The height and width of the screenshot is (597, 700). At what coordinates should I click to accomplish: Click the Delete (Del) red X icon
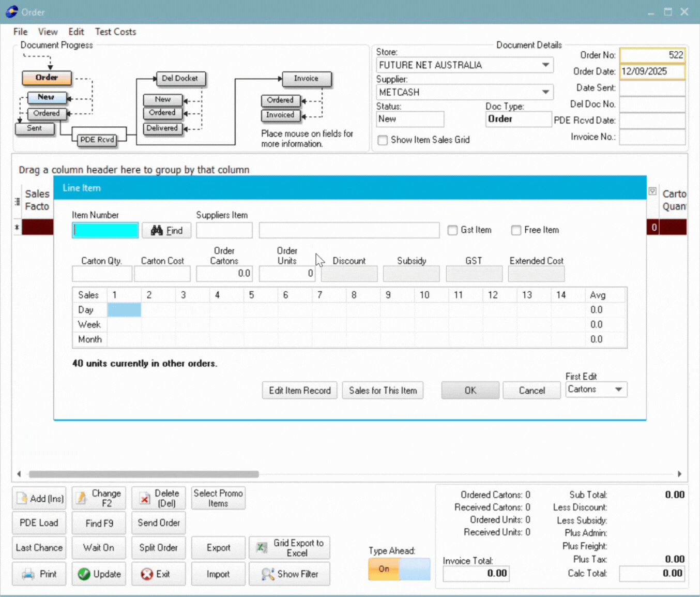coord(145,498)
